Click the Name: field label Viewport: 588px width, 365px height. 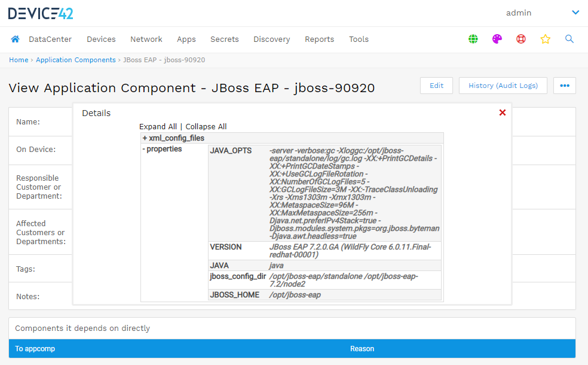27,121
